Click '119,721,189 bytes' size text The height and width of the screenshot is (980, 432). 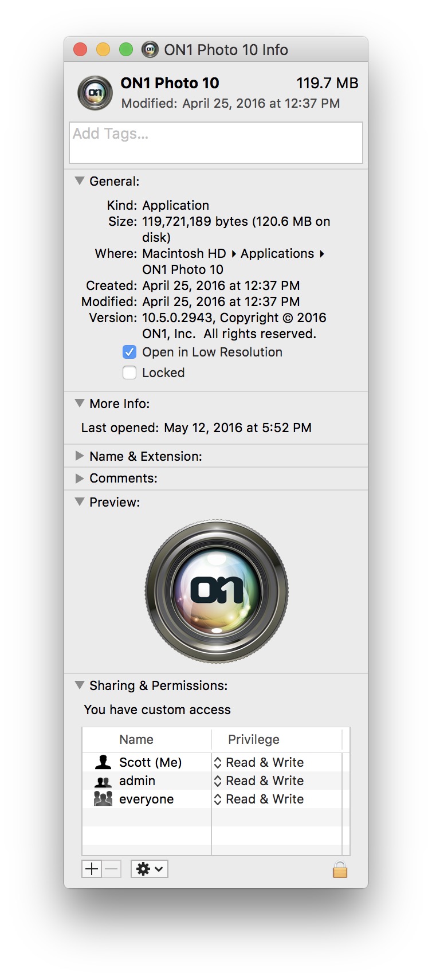coord(195,221)
